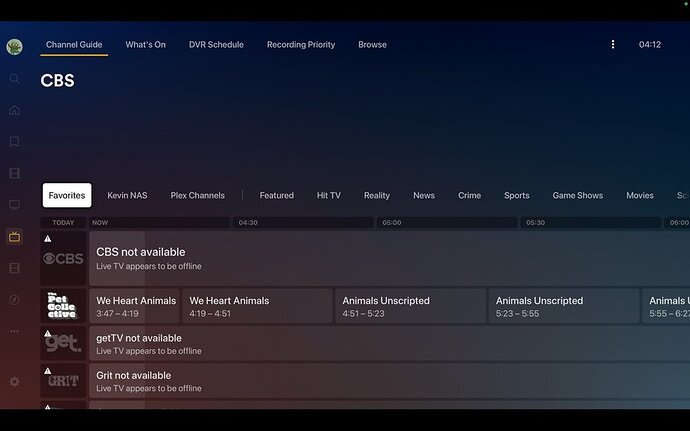
Task: Click the getTV warning triangle icon
Action: click(x=48, y=333)
